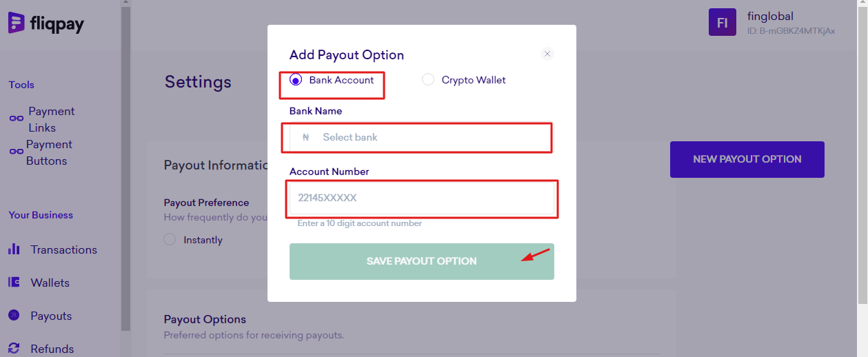Click the Naira currency symbol in bank field
868x357 pixels.
[305, 137]
